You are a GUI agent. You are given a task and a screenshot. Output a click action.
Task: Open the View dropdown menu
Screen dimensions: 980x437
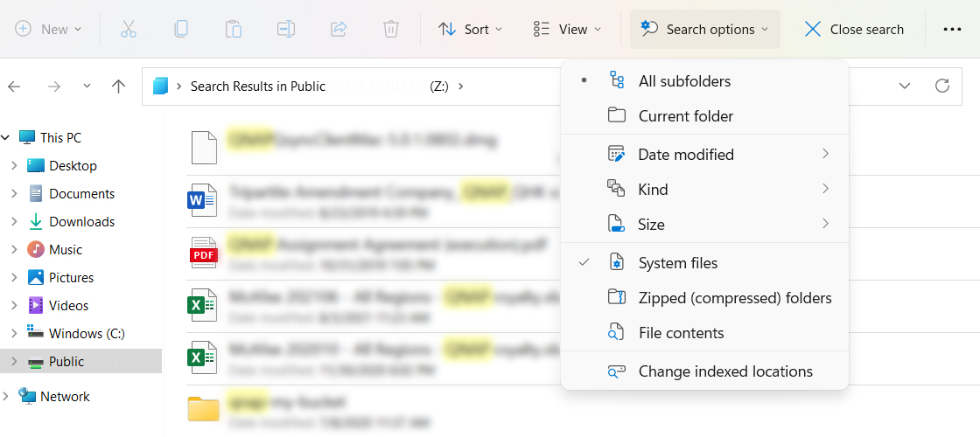[x=568, y=29]
